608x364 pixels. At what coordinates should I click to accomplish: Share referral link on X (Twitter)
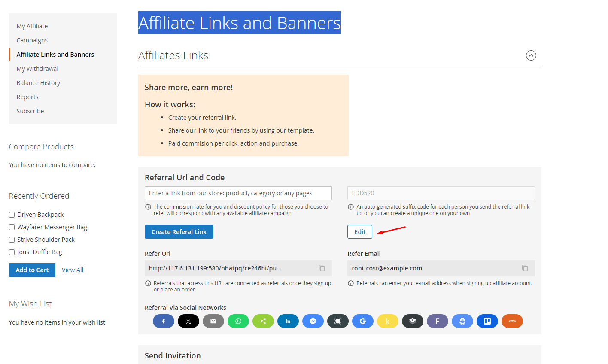[188, 321]
